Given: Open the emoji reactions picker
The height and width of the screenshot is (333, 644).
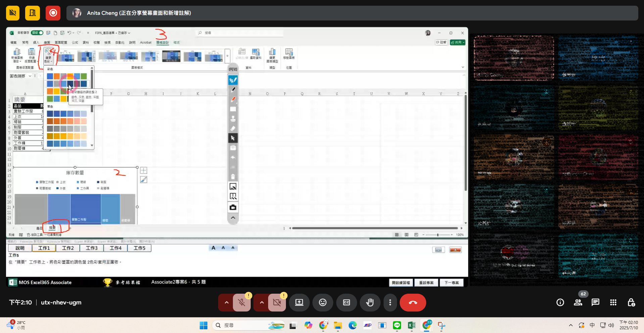Looking at the screenshot, I should tap(323, 302).
